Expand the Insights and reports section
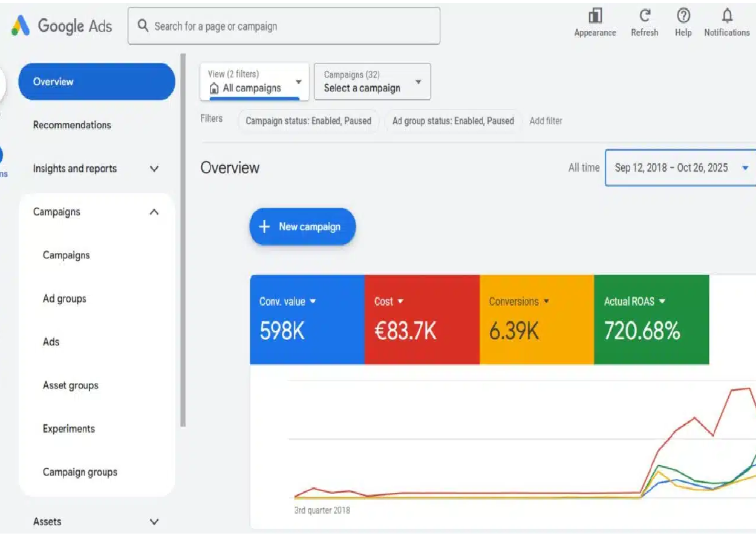756x536 pixels. click(94, 168)
